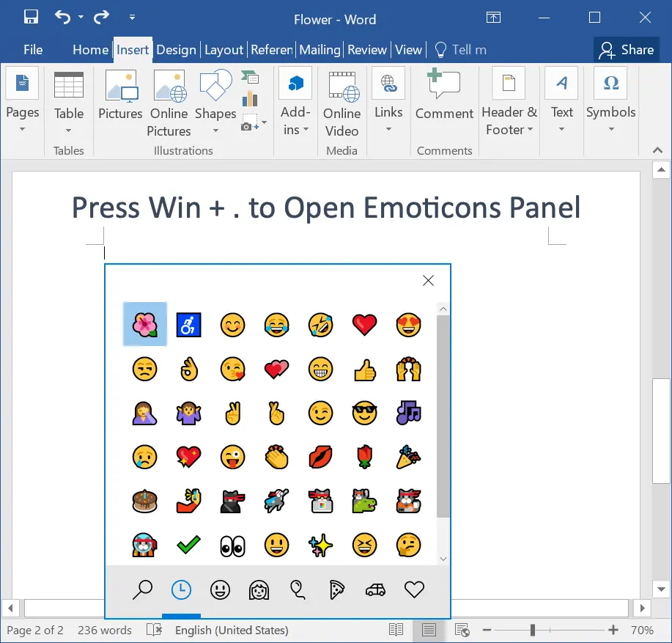Open Ribbon Display Options
Image resolution: width=672 pixels, height=643 pixels.
coord(493,18)
